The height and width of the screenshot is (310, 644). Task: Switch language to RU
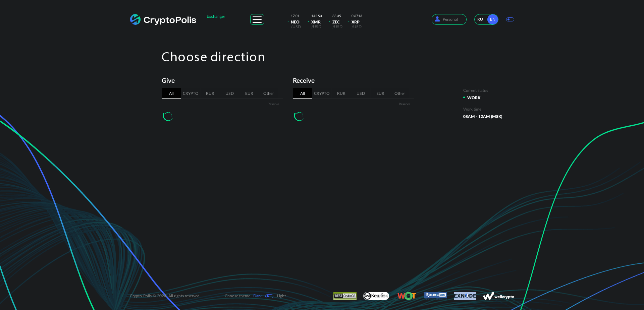[480, 19]
